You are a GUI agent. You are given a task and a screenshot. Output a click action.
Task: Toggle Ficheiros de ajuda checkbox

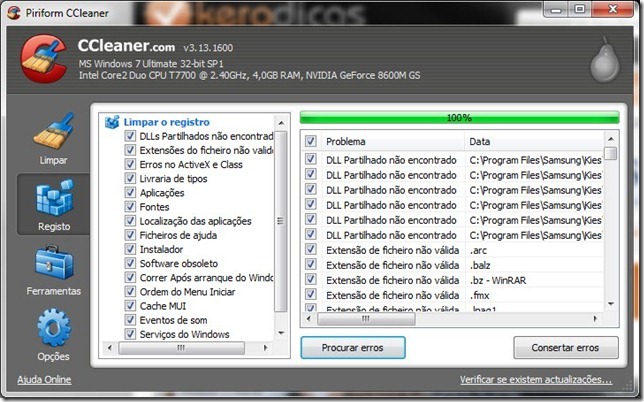point(130,235)
